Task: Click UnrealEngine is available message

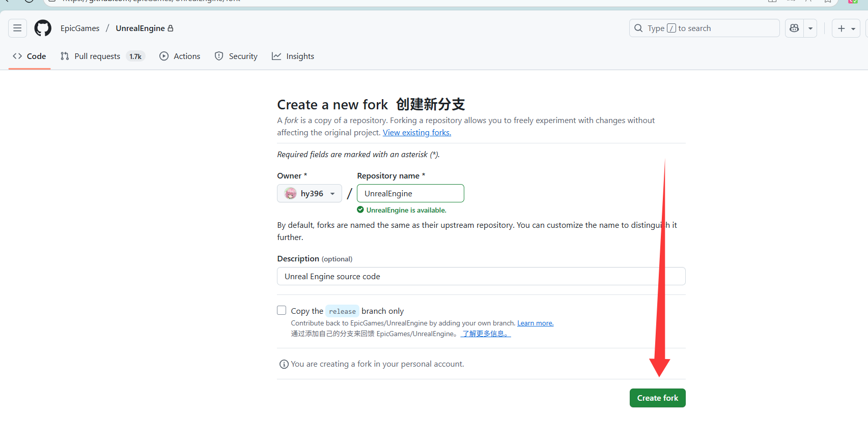Action: (406, 210)
